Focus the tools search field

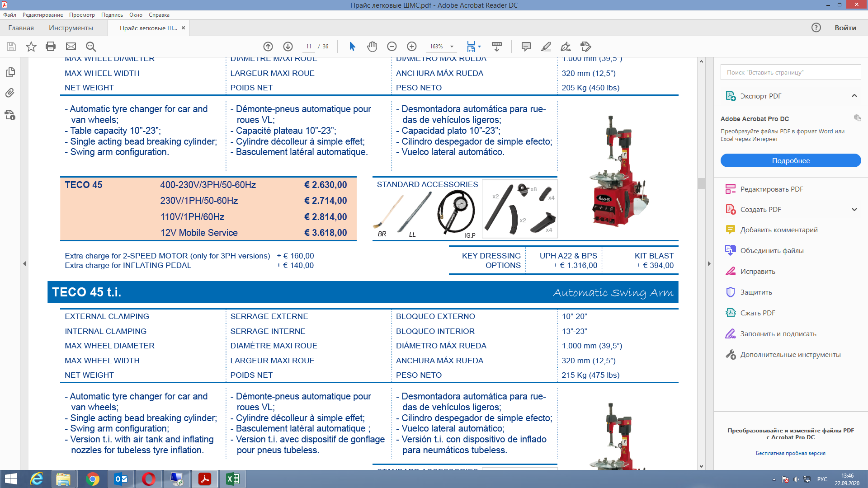coord(791,72)
